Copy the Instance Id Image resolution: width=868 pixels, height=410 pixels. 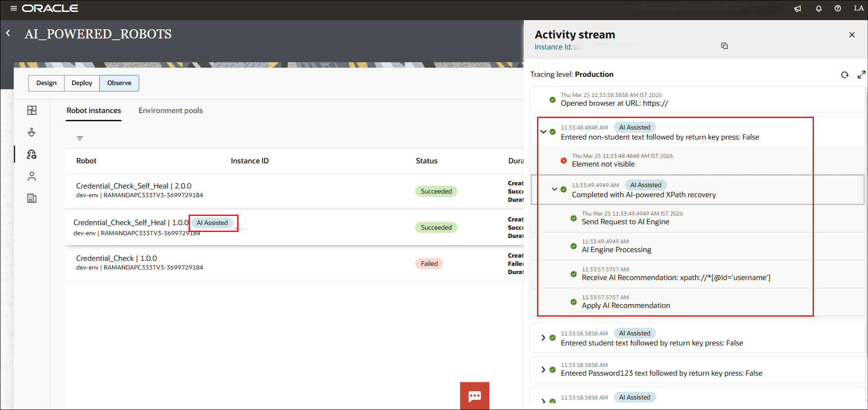[724, 46]
